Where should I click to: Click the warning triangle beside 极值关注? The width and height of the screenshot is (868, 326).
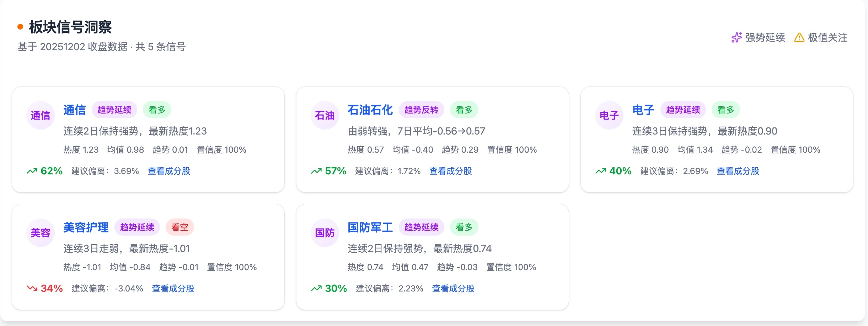(799, 37)
